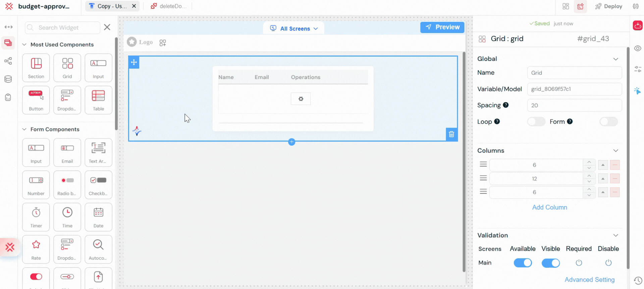Click the grid move handle icon
Viewport: 644px width, 289px height.
[134, 62]
